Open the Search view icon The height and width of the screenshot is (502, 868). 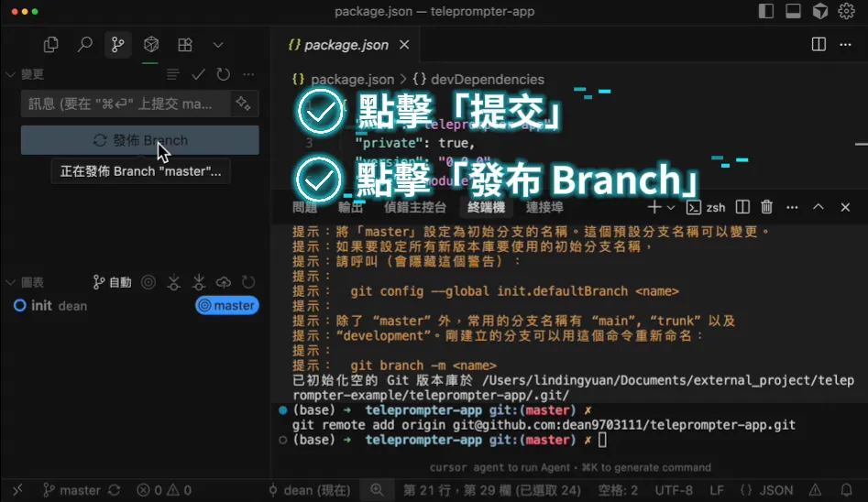84,44
